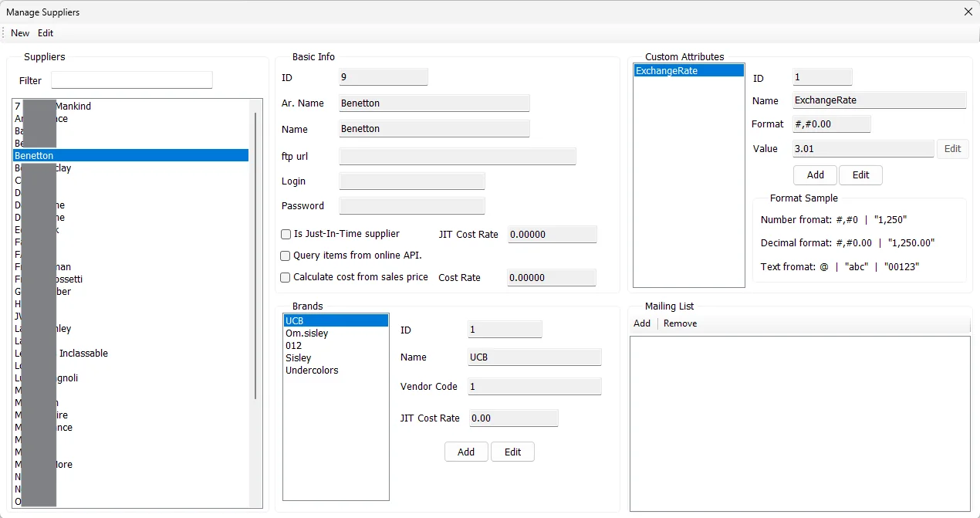Click the Value field showing 3.01
Viewport: 980px width, 518px height.
[863, 149]
